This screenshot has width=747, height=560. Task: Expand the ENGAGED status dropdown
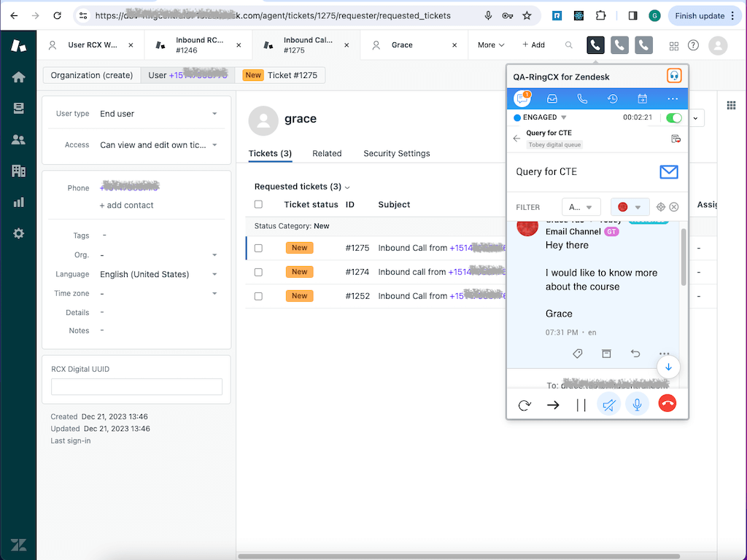[x=562, y=117]
